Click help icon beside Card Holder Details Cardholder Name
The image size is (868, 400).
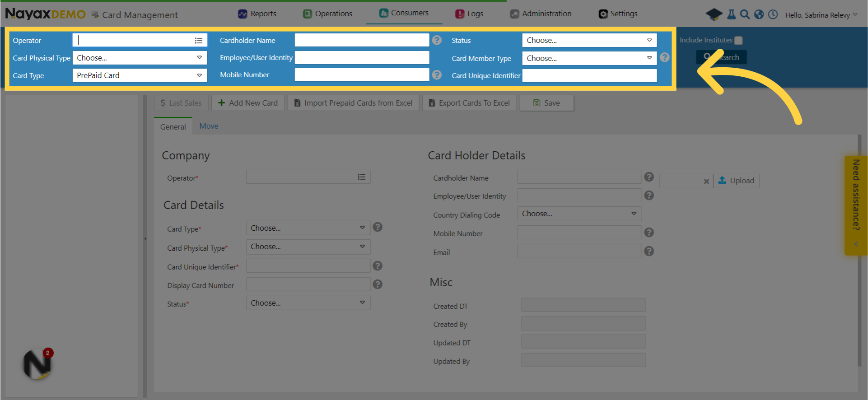point(649,177)
